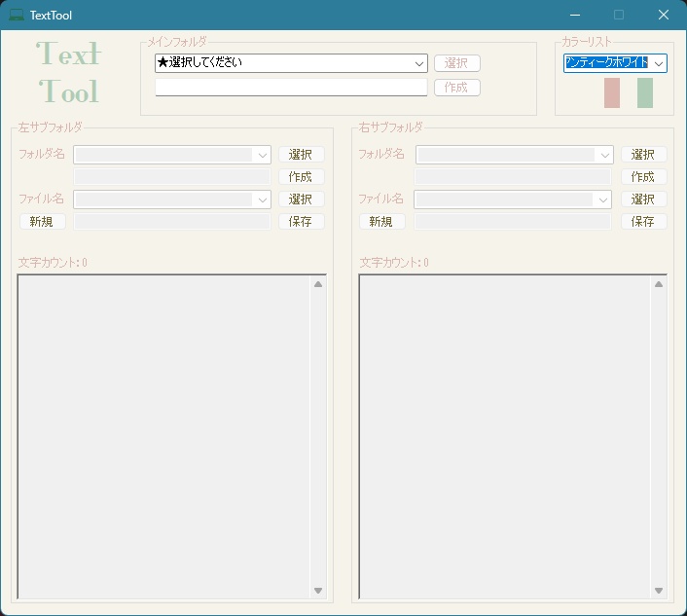The height and width of the screenshot is (616, 687).
Task: Focus left subfolder new folder name field
Action: tap(172, 177)
